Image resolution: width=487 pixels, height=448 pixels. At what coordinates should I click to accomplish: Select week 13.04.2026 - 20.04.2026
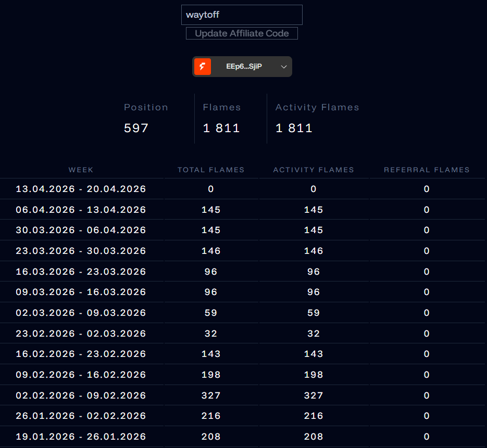tap(81, 189)
